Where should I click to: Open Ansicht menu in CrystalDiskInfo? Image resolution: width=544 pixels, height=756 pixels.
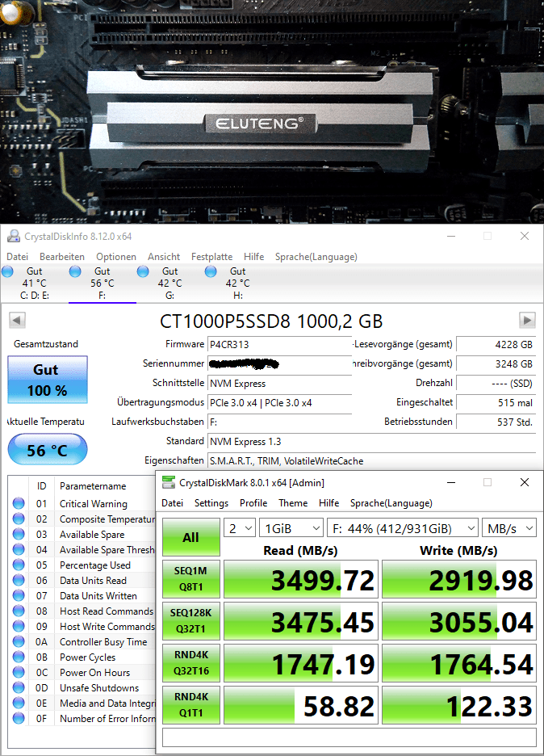click(164, 257)
